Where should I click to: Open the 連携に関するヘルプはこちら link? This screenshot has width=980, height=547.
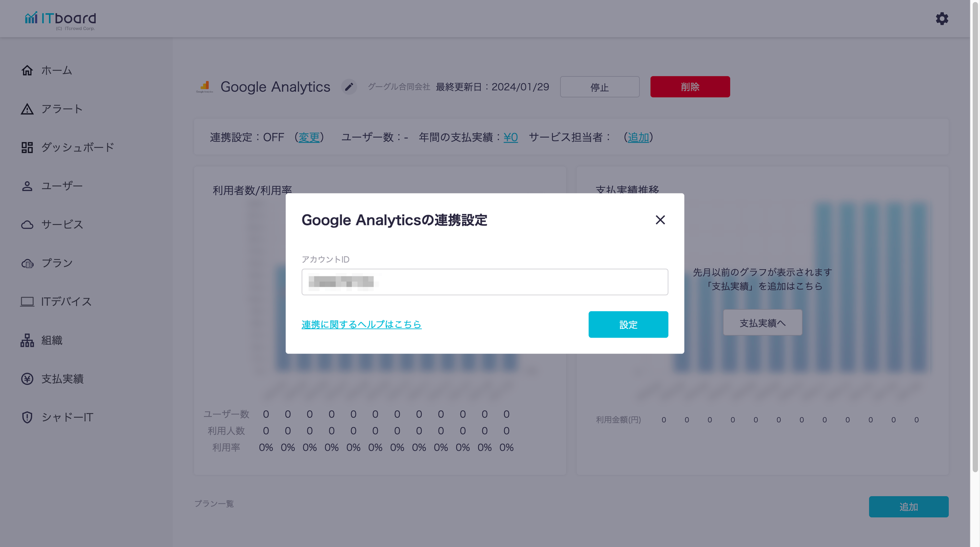[x=361, y=324]
